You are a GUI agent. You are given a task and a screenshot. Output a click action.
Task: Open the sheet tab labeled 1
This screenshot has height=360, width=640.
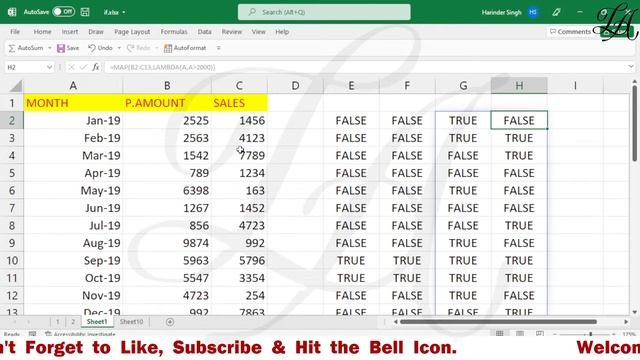tap(58, 322)
